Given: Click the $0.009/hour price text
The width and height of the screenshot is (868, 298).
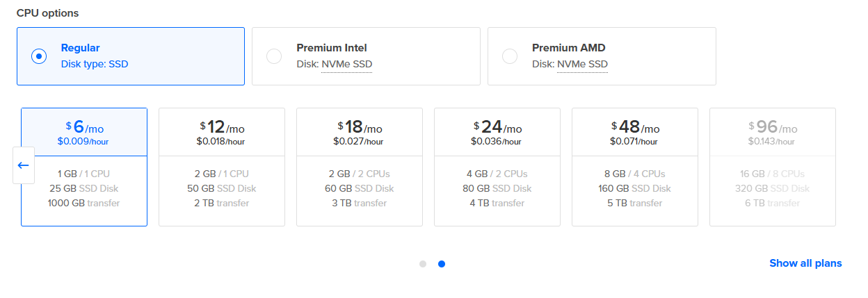Looking at the screenshot, I should pos(83,142).
